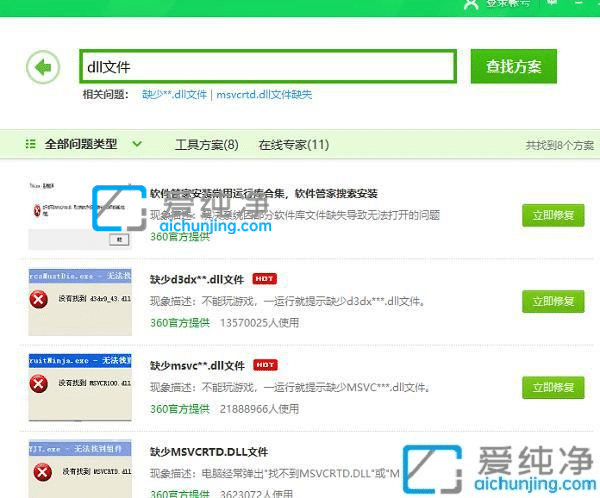
Task: Click the login user account icon
Action: pos(471,5)
